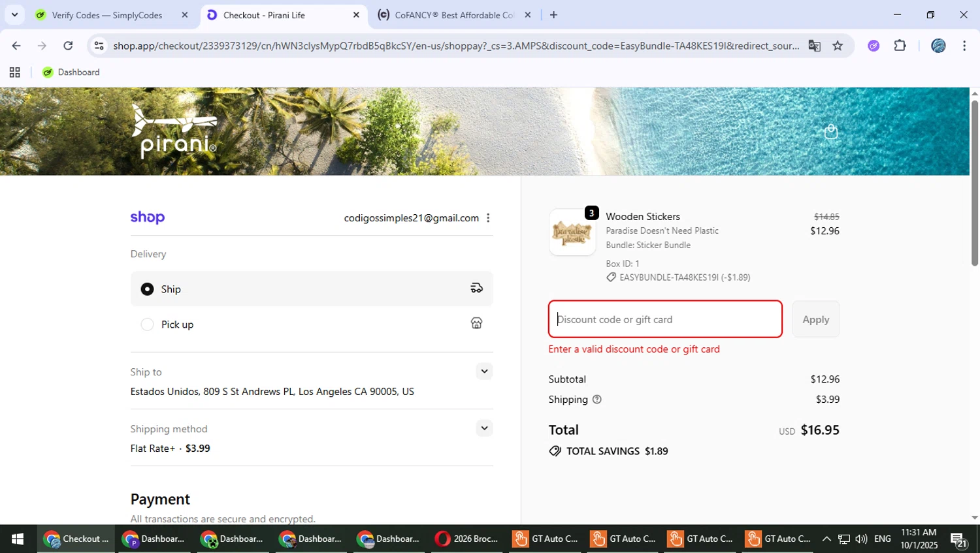Open the browser extensions puzzle icon
Image resolution: width=980 pixels, height=553 pixels.
900,46
